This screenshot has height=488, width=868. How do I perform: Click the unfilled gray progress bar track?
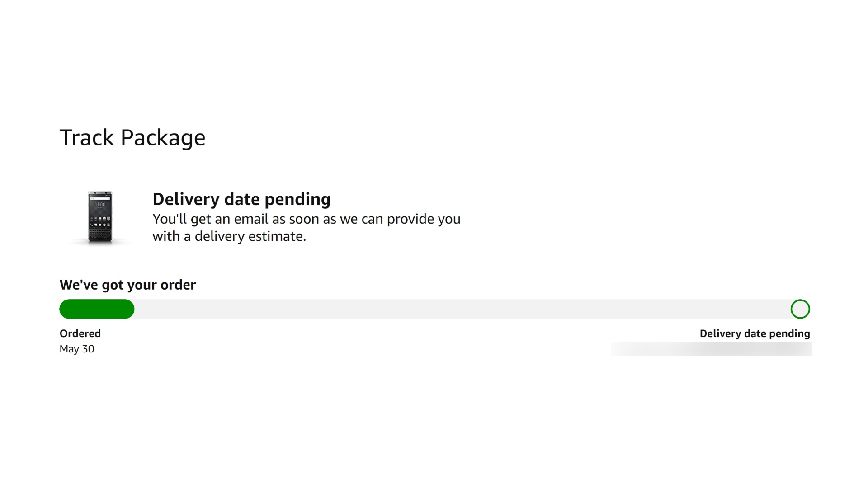452,309
